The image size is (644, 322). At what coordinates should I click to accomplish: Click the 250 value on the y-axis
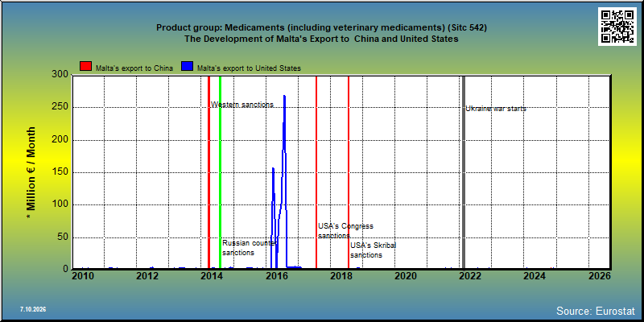click(x=60, y=107)
